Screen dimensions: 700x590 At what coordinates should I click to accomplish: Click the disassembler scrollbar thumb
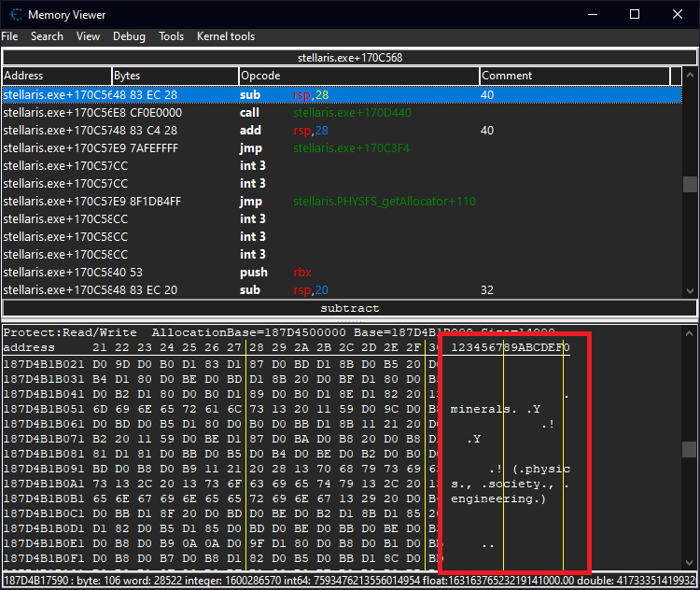(690, 184)
